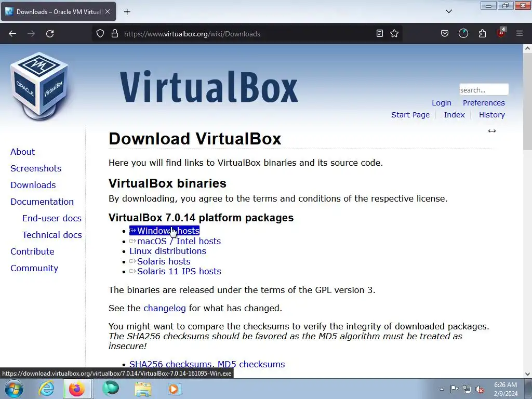Open the green globe taskbar application

111,389
